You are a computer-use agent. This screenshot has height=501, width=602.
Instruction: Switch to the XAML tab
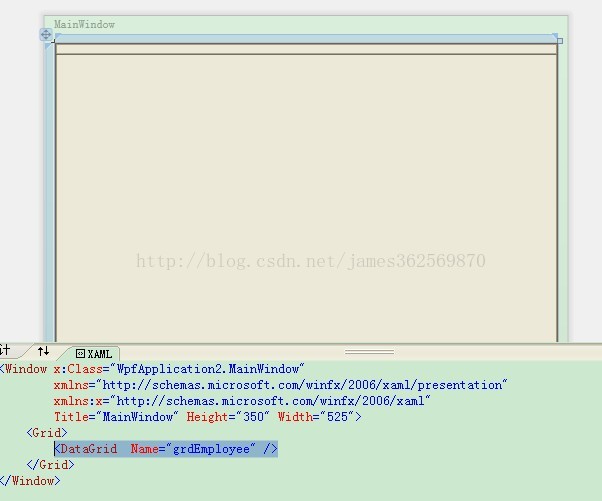[x=94, y=354]
